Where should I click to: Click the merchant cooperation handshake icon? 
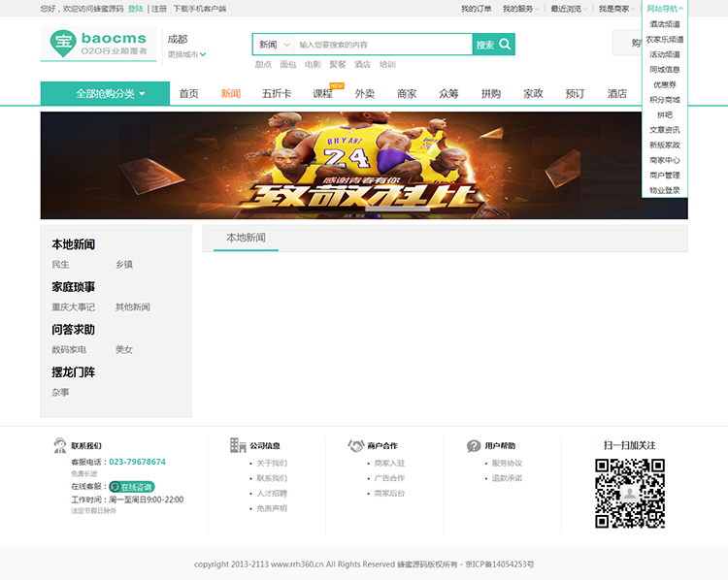click(x=355, y=445)
